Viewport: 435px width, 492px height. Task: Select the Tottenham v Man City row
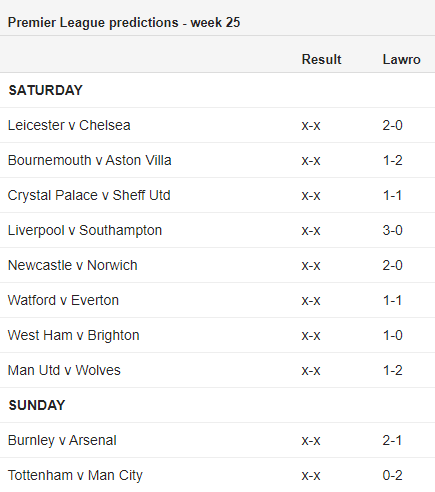(217, 475)
